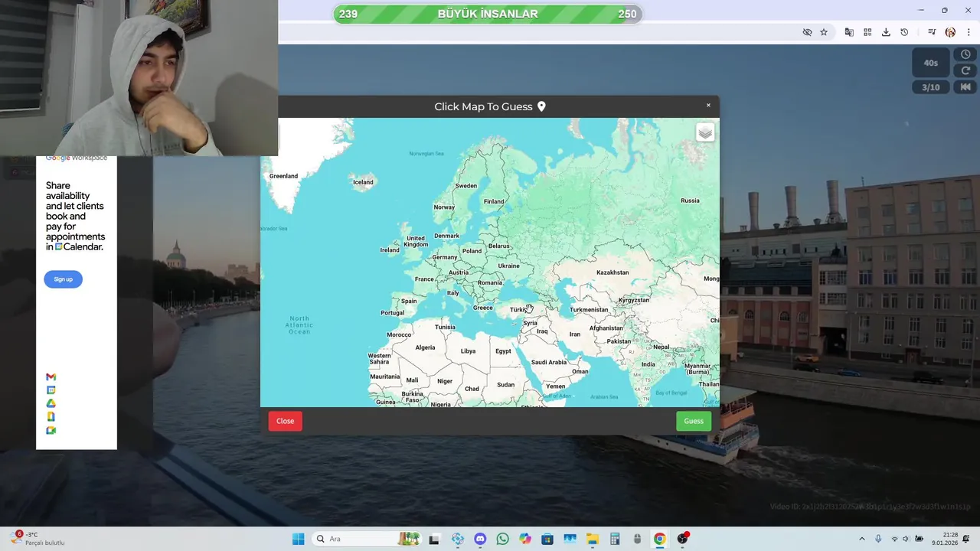Click the Google Keep icon in the ad
Screen dimensions: 980x551
(x=51, y=416)
